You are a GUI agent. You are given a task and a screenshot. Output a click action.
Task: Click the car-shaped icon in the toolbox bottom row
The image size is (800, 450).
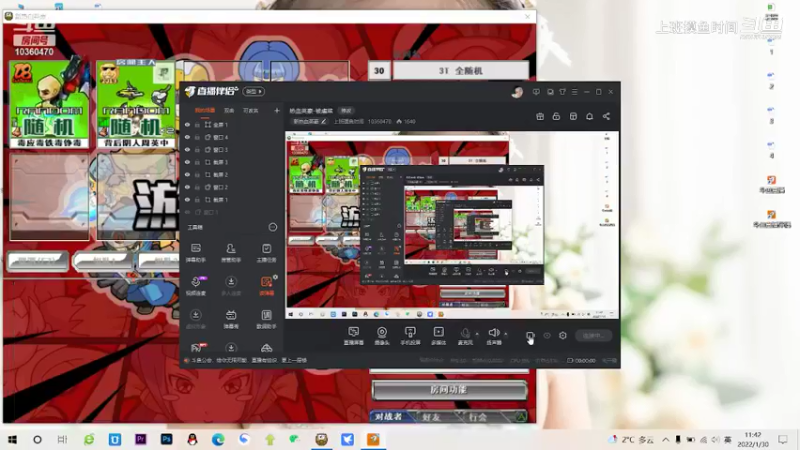coord(266,348)
